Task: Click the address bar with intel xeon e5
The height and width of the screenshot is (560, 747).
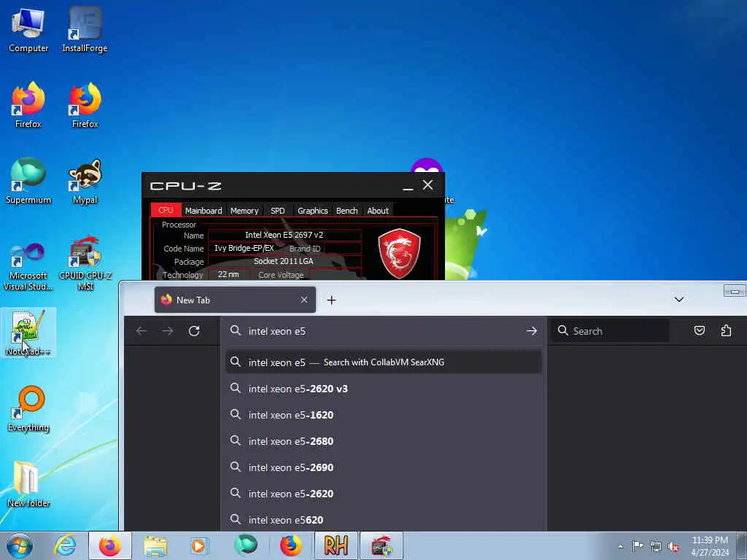Action: 384,331
